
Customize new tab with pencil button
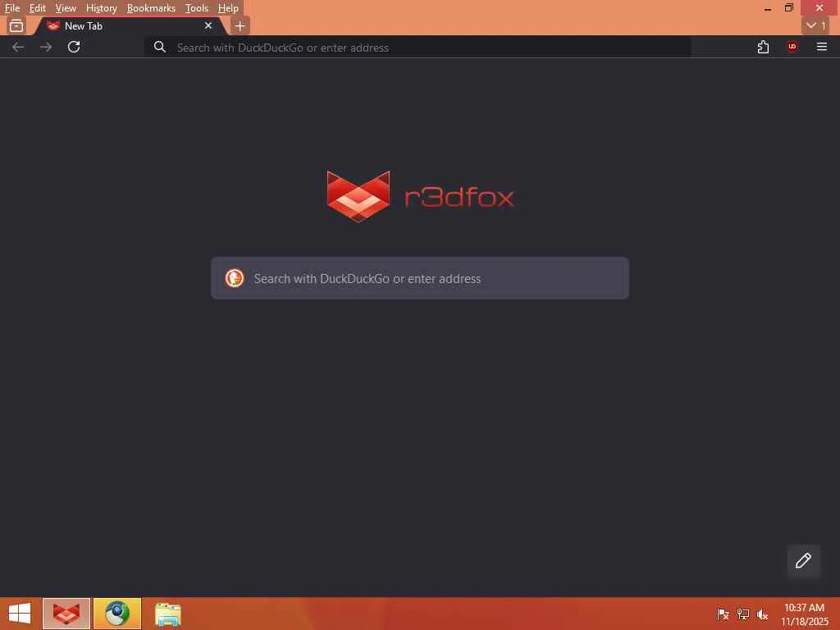click(803, 560)
